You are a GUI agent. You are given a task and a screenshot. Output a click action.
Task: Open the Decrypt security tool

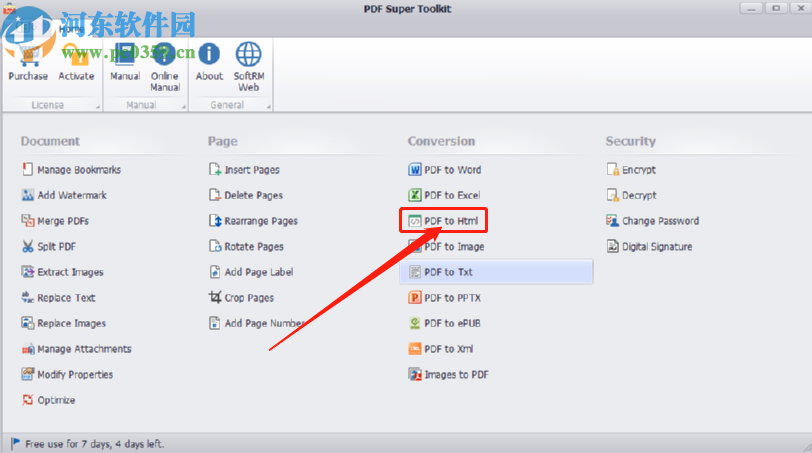632,195
